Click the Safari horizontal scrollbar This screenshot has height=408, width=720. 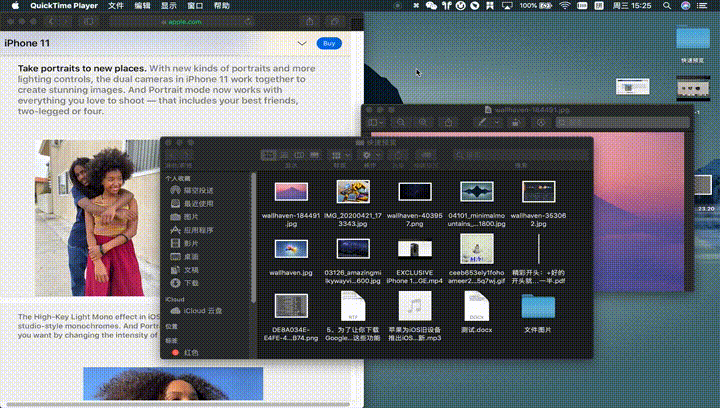pyautogui.click(x=180, y=405)
